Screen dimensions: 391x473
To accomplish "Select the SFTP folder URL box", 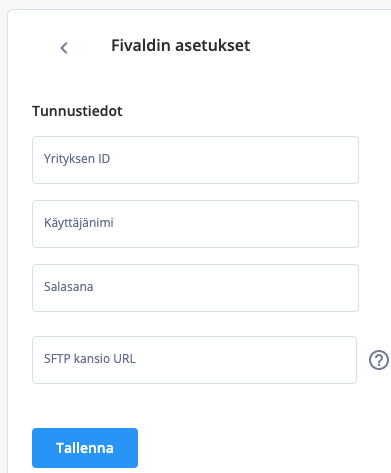I will [x=194, y=360].
